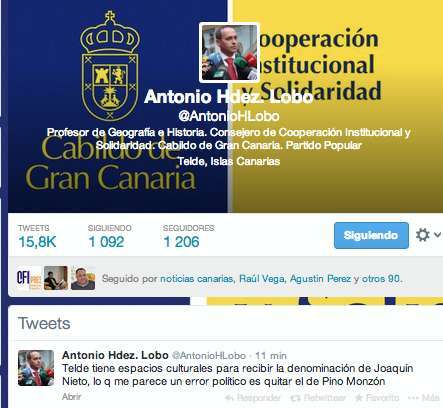Screen dimensions: 443x408
Task: Click the second follower avatar thumbnail
Action: (56, 278)
